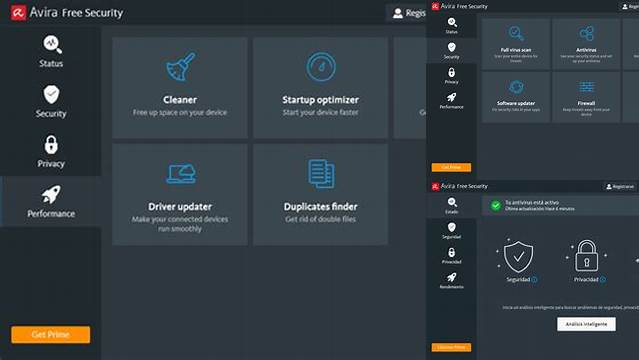Click the Antivirus nodes icon

586,34
